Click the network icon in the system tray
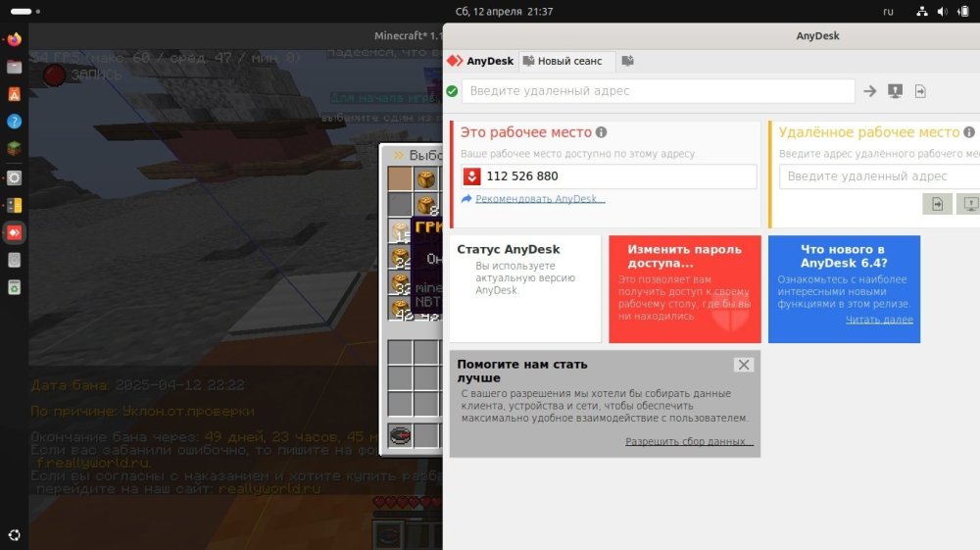 pos(922,11)
